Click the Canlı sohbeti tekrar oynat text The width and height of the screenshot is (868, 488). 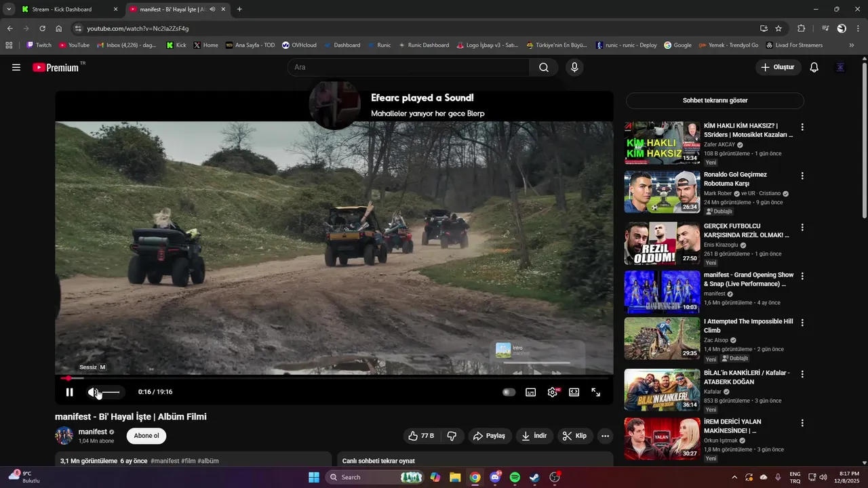pyautogui.click(x=378, y=461)
